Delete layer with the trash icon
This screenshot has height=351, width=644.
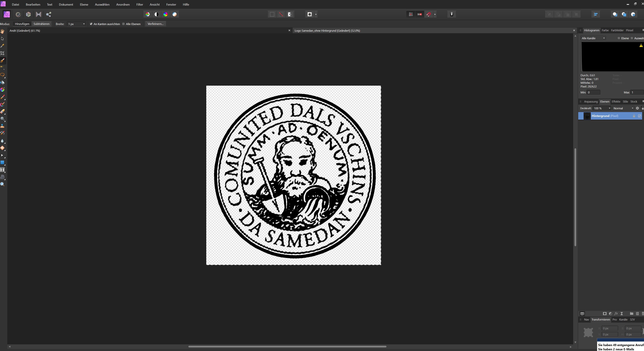(642, 313)
